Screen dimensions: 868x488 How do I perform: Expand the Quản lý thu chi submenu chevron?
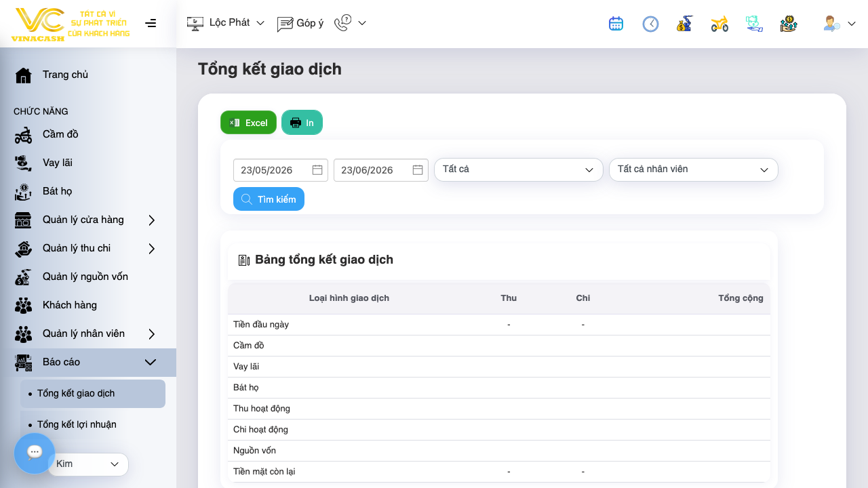pos(152,248)
